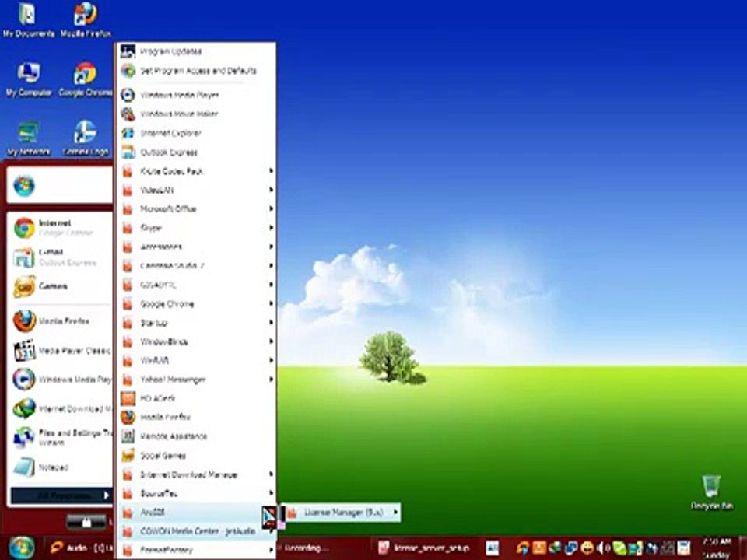Viewport: 747px width, 560px height.
Task: Launch Windows Movie Maker from All Programs
Action: tap(195, 114)
